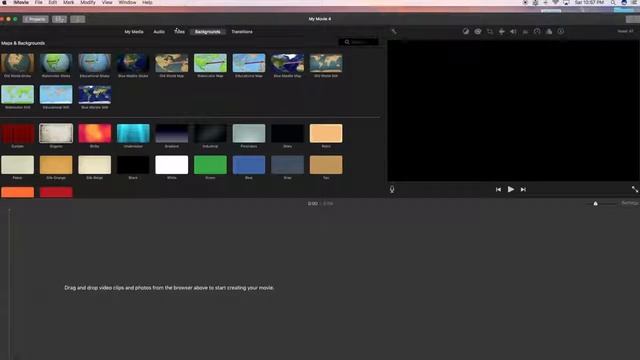Click Reset All in the viewer toolbar

pos(625,31)
